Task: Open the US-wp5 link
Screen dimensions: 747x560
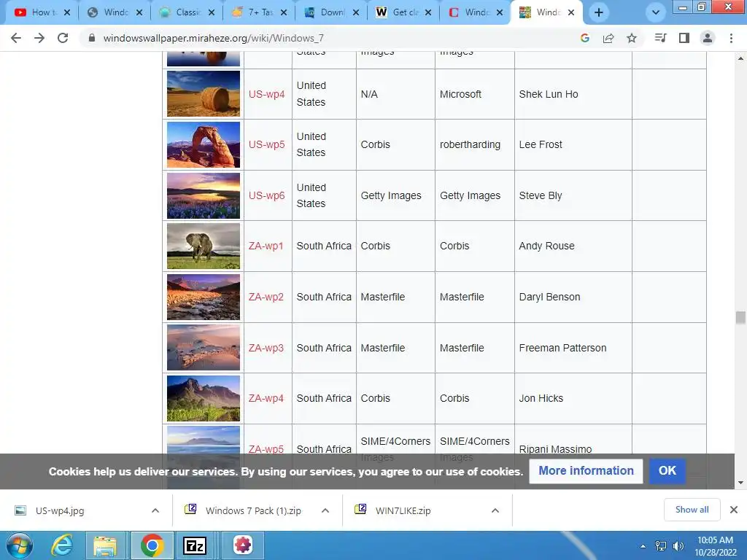Action: tap(266, 145)
